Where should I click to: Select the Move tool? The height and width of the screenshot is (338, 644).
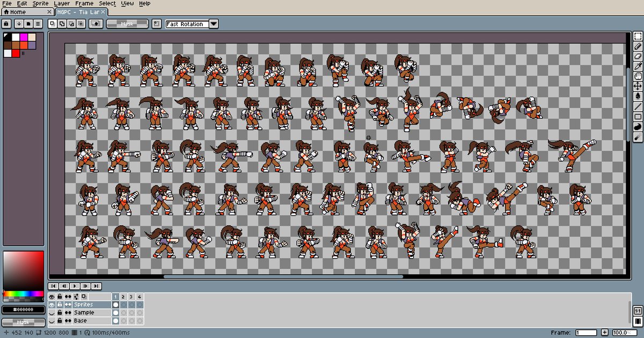click(x=638, y=86)
